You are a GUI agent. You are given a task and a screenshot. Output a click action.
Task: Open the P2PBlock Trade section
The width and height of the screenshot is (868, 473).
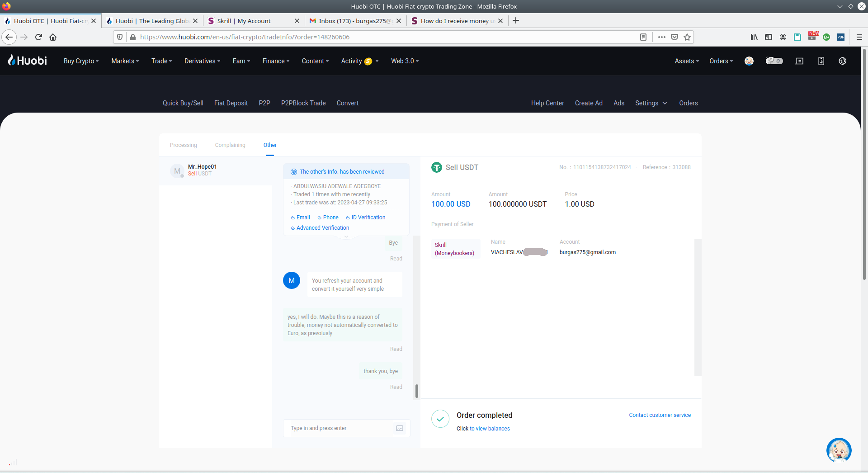click(x=303, y=103)
